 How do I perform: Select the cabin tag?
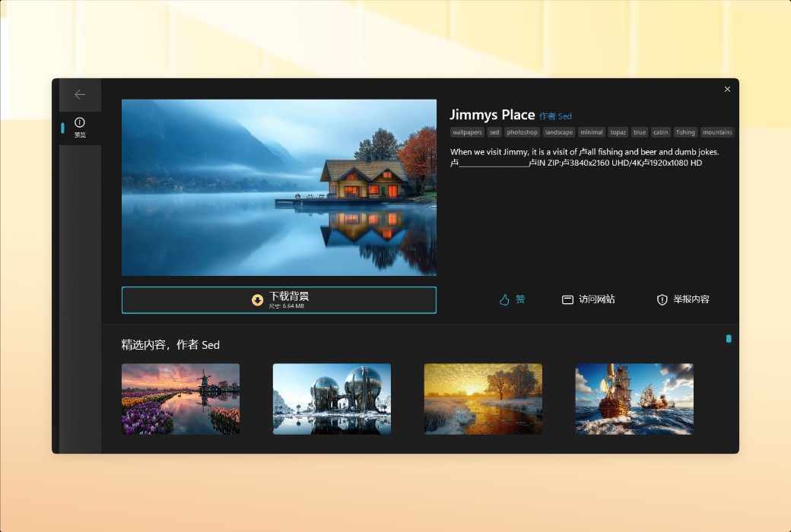pos(660,131)
